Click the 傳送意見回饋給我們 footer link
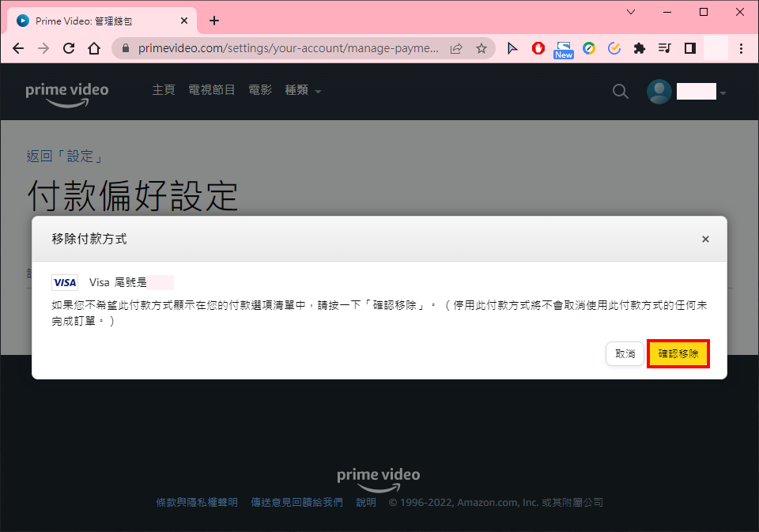 pyautogui.click(x=296, y=503)
